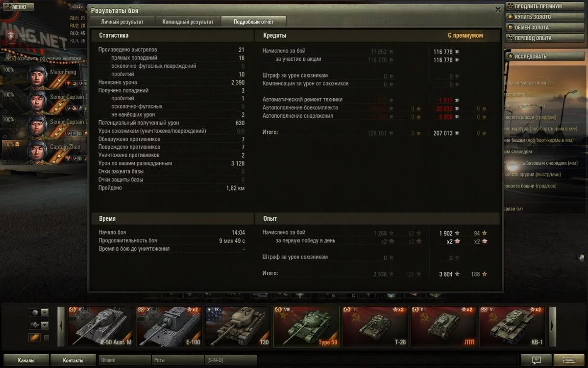Open the nation filter dropdown (globe)
Image resolution: width=588 pixels, height=368 pixels.
[45, 312]
